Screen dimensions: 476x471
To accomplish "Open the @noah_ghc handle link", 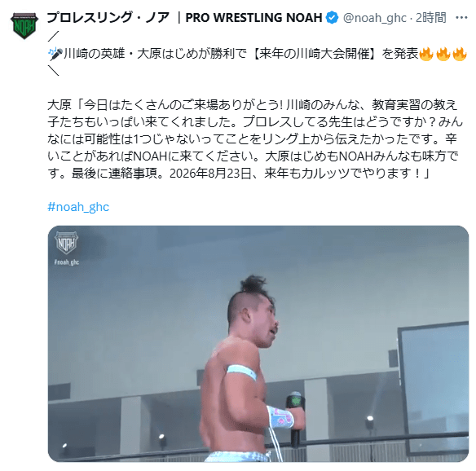I will 375,18.
